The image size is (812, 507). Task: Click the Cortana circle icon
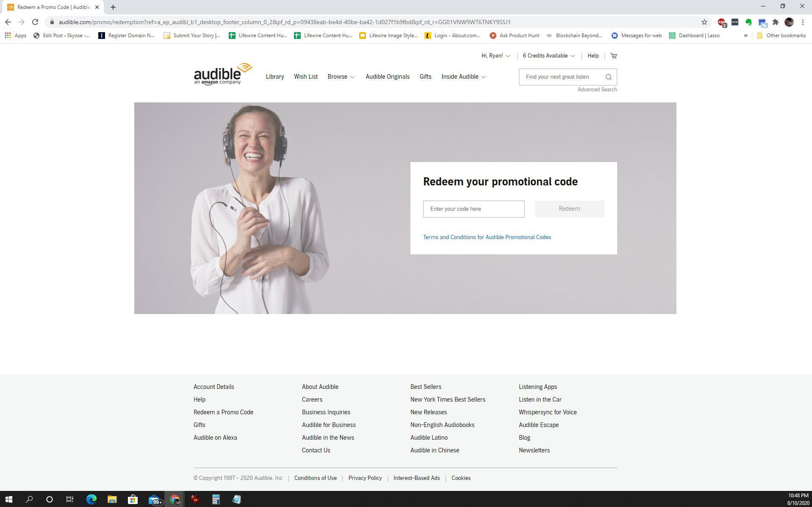(x=50, y=499)
